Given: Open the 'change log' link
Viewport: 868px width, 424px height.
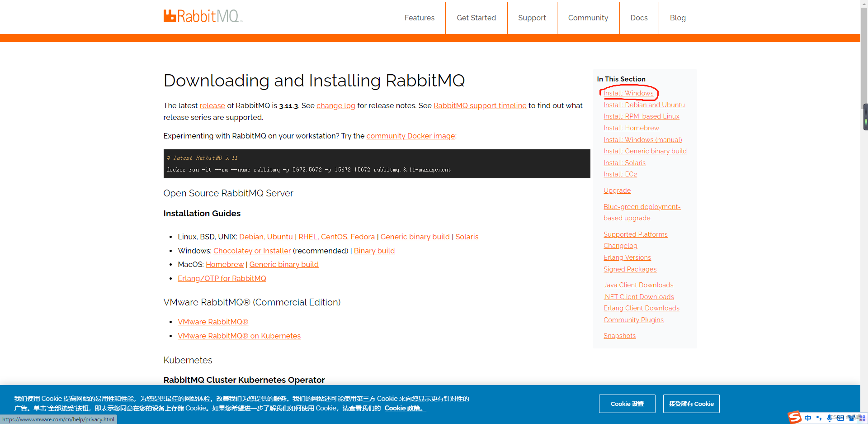Looking at the screenshot, I should tap(335, 105).
